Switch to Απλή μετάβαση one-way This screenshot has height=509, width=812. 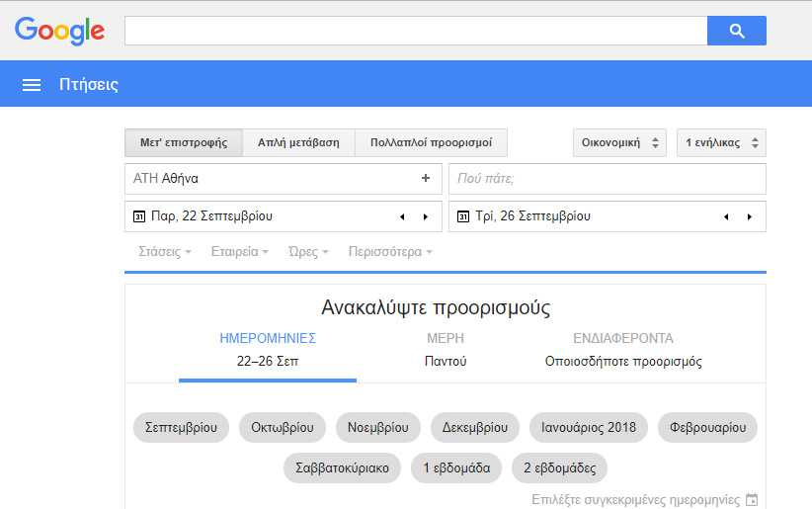pos(298,142)
